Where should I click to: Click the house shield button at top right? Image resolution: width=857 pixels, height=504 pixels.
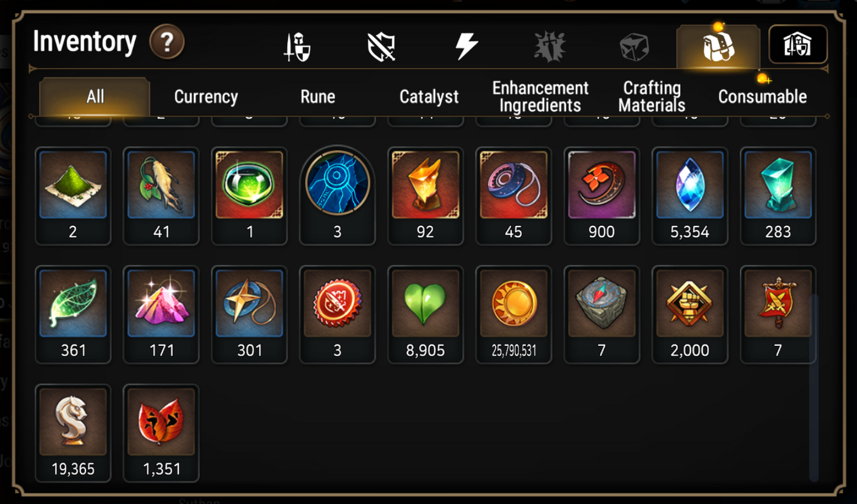[x=798, y=44]
